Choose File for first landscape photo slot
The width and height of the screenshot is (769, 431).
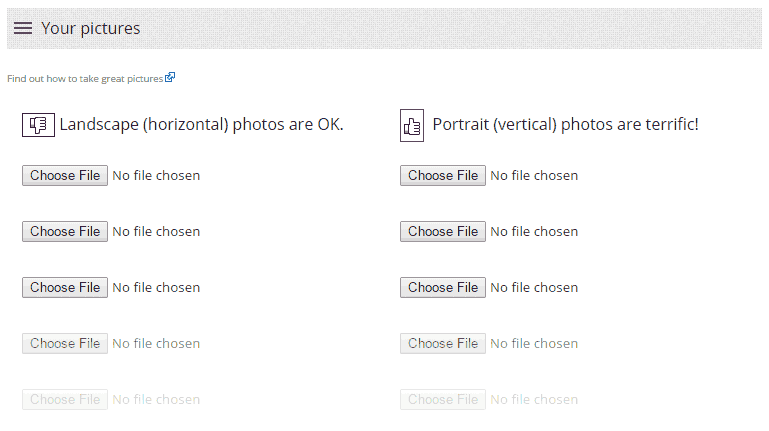(65, 176)
